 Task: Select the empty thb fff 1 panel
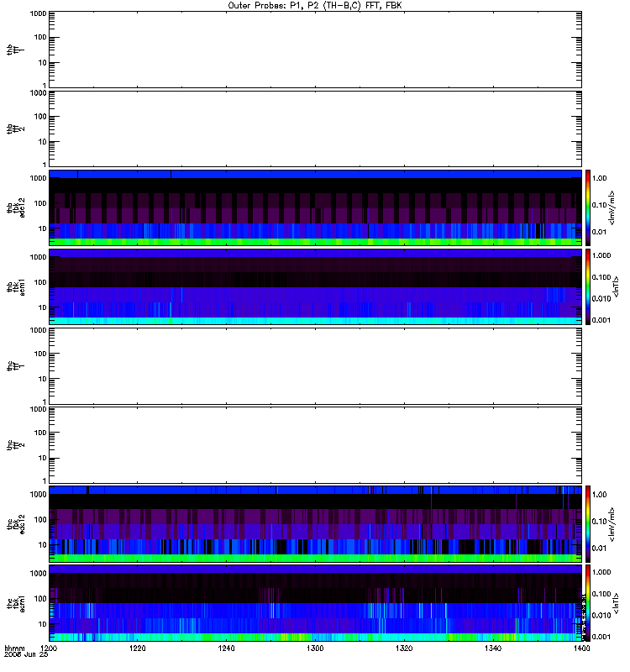click(x=316, y=50)
